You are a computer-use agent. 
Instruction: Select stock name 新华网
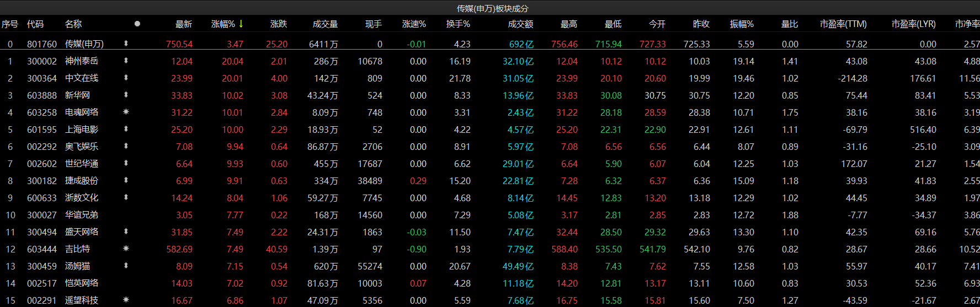77,95
